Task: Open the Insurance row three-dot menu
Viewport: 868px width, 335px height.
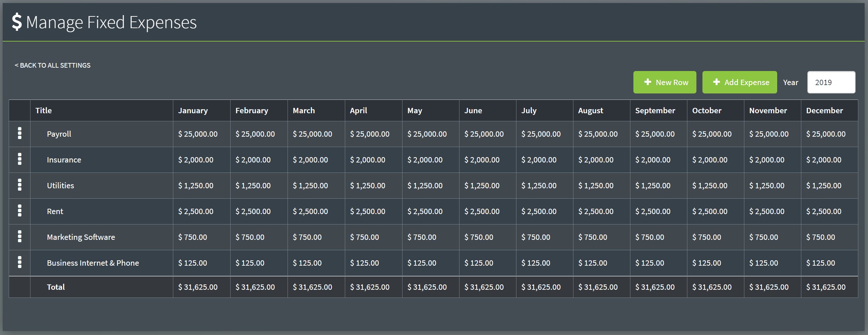Action: (19, 159)
